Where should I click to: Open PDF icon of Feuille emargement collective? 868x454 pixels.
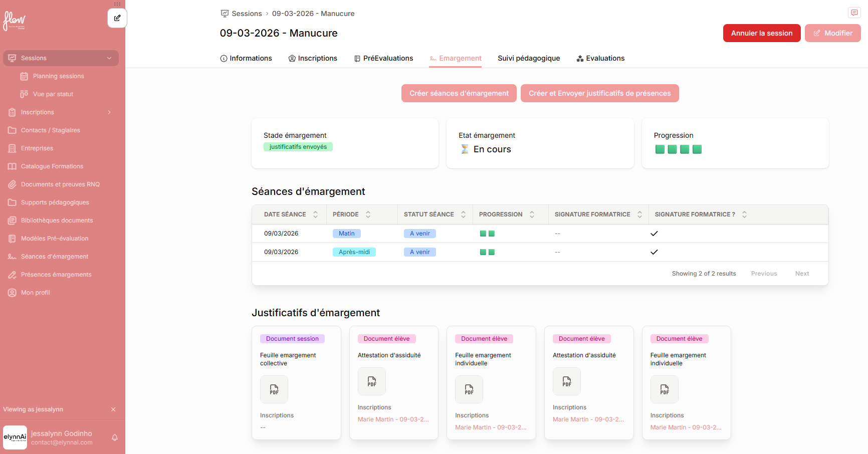click(274, 389)
